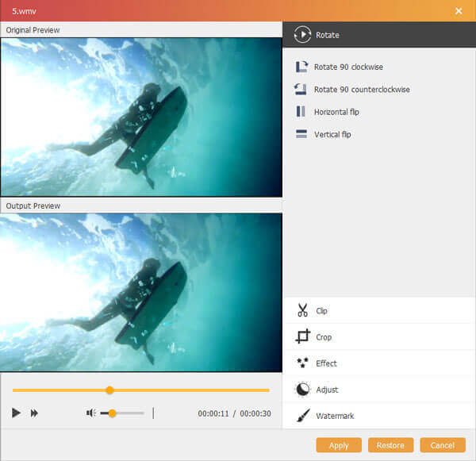Screen dimensions: 476x461
Task: Select the Horizontal flip icon
Action: pyautogui.click(x=301, y=112)
